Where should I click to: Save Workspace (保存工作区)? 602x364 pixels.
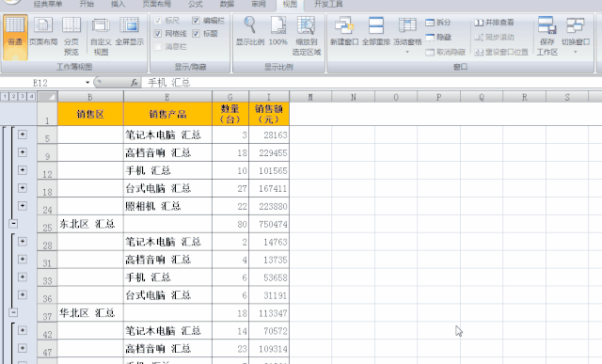click(x=547, y=37)
